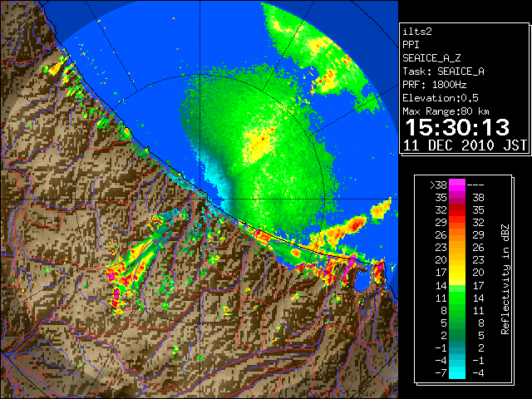Click the '11 DEC 2010 JST' date
Viewport: 532px width, 399px height.
click(465, 145)
